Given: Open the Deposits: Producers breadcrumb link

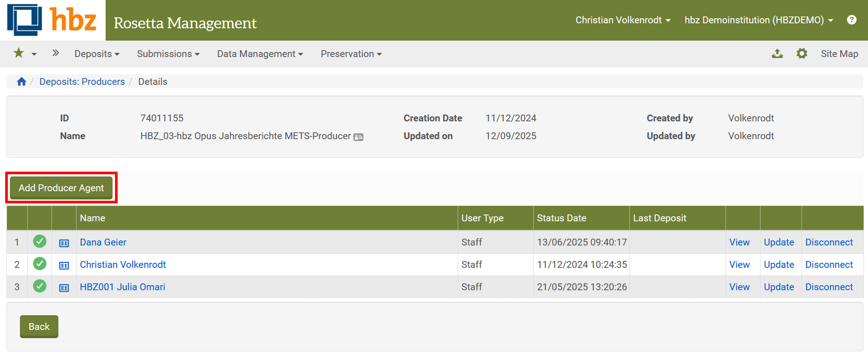Looking at the screenshot, I should (x=82, y=82).
